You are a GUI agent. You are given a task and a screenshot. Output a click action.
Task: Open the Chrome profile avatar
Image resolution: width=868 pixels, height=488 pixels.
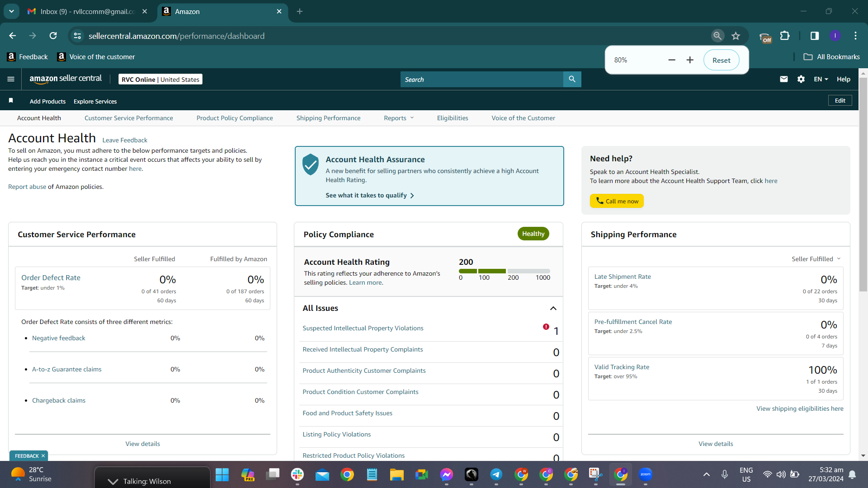(835, 36)
